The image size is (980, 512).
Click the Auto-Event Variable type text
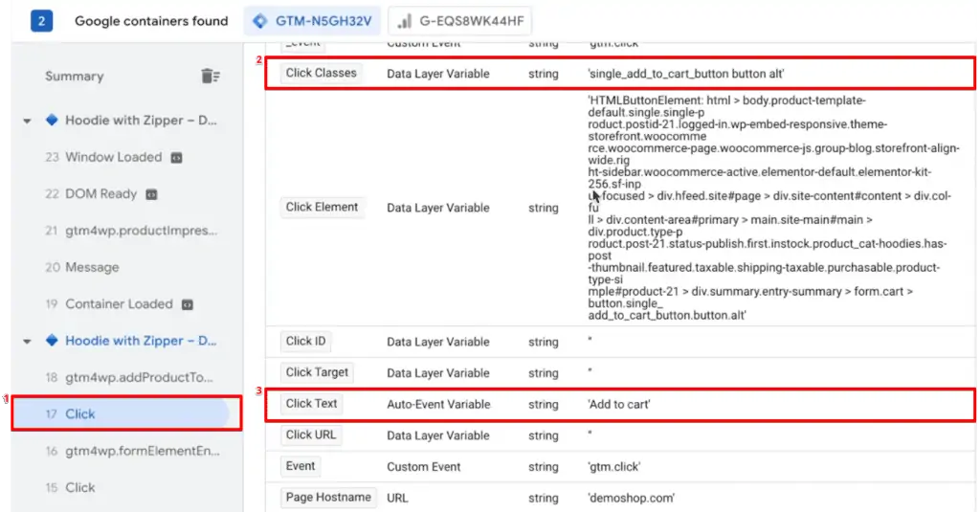438,405
